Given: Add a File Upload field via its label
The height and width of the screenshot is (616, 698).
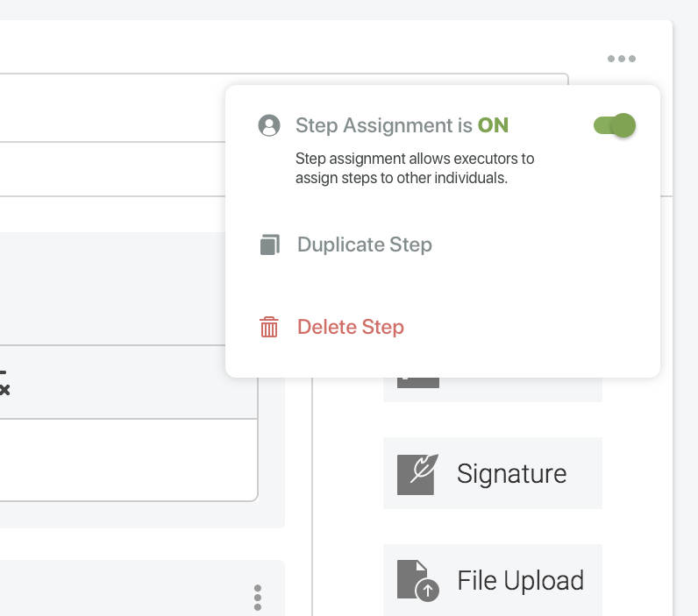Looking at the screenshot, I should pyautogui.click(x=520, y=581).
